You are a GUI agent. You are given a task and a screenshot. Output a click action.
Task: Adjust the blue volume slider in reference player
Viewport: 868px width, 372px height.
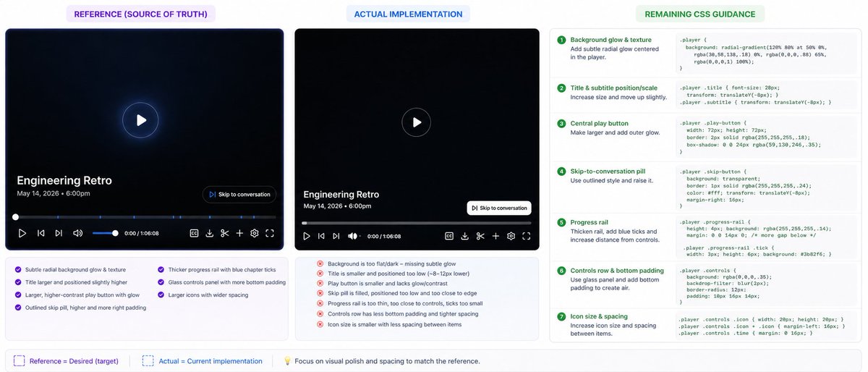pyautogui.click(x=105, y=233)
